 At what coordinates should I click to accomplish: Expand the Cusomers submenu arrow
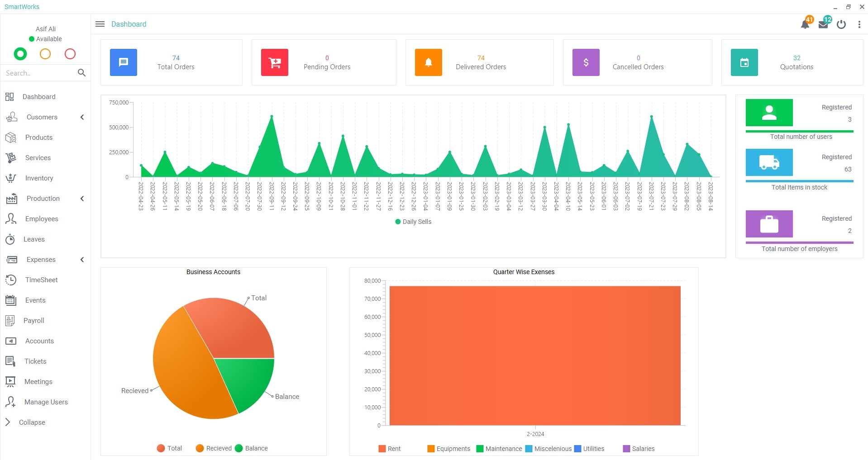tap(82, 117)
